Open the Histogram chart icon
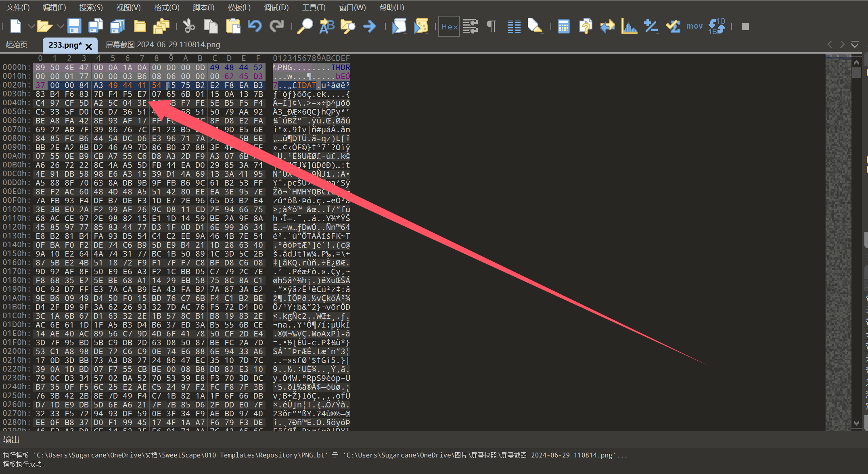 [629, 26]
